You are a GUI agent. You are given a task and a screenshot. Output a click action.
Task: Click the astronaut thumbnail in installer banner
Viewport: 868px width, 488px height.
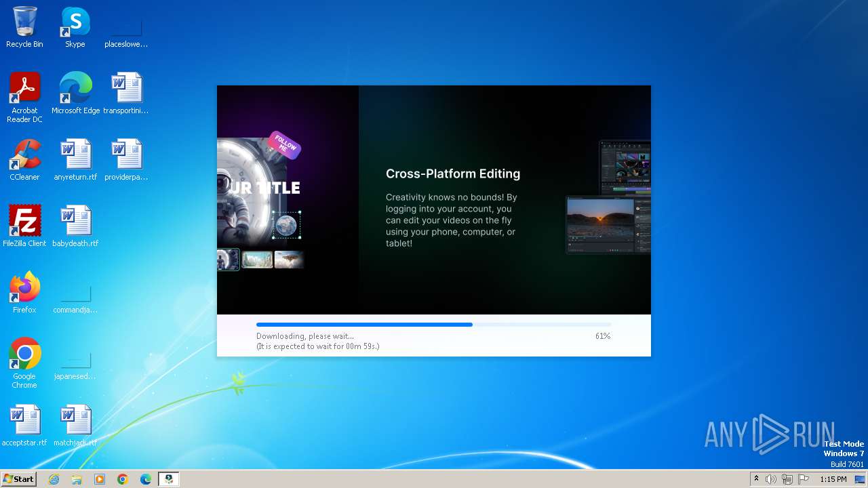point(228,260)
